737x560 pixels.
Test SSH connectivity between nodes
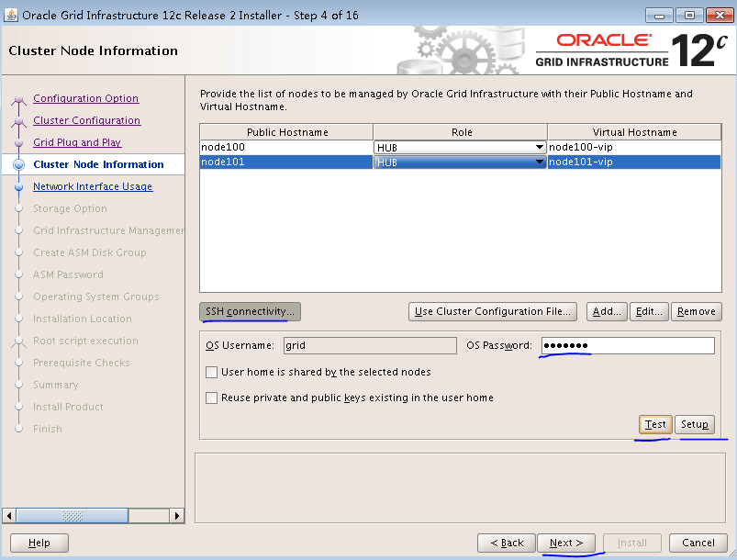click(655, 424)
